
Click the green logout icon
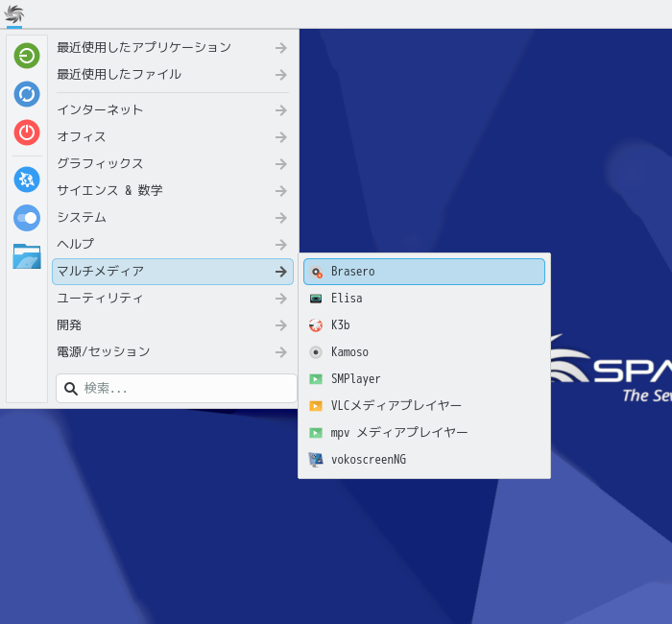[x=27, y=56]
